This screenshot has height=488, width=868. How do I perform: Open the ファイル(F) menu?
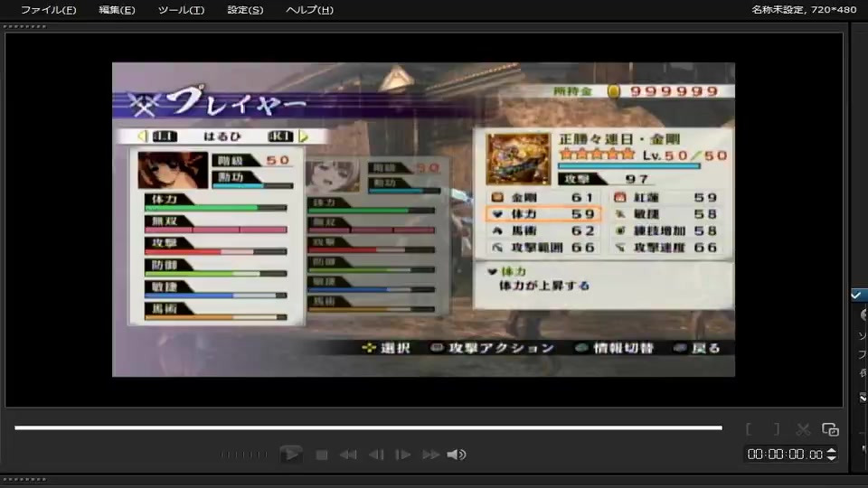[48, 10]
